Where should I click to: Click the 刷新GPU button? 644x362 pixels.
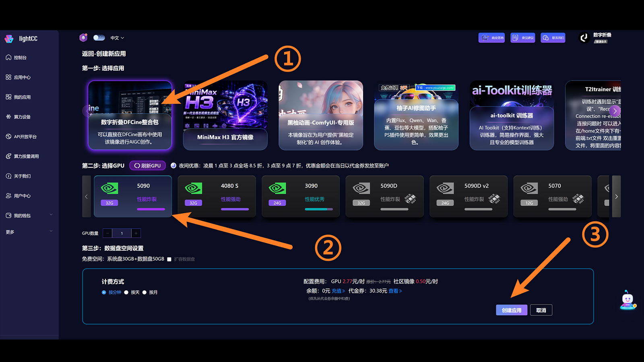pos(147,165)
